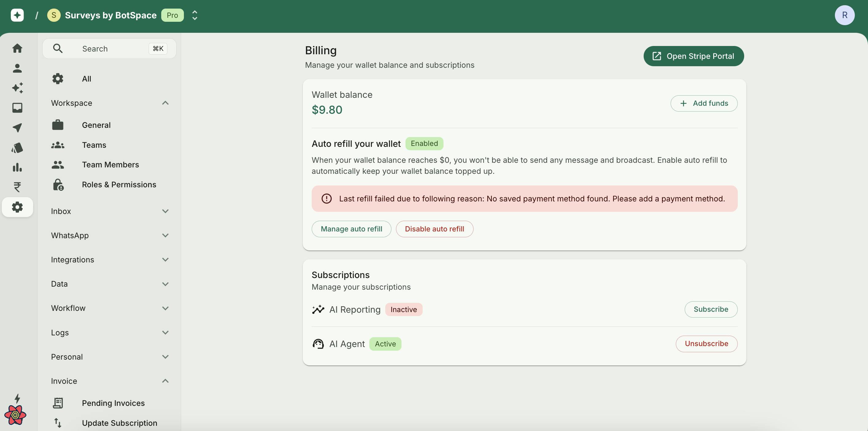This screenshot has width=868, height=431.
Task: Select Pending Invoices menu item
Action: (x=113, y=403)
